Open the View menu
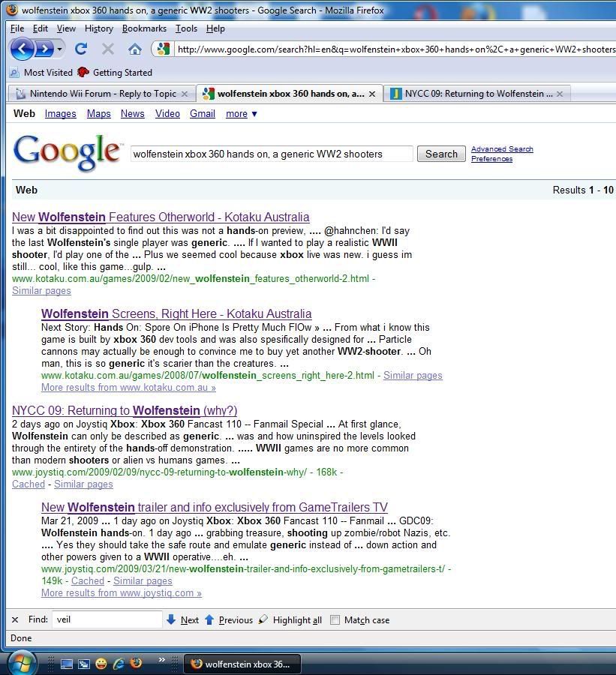Screen dimensions: 616x675 pos(66,28)
